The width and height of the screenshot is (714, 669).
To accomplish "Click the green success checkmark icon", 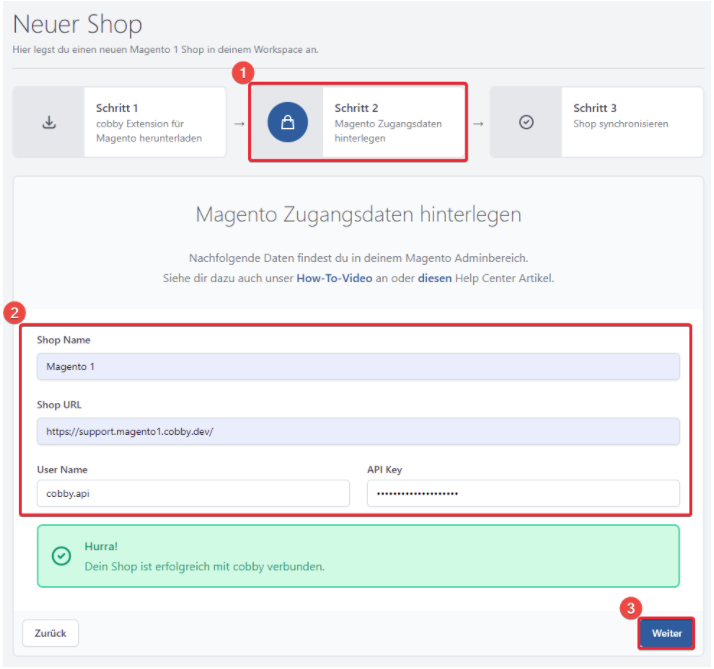I will tap(61, 556).
